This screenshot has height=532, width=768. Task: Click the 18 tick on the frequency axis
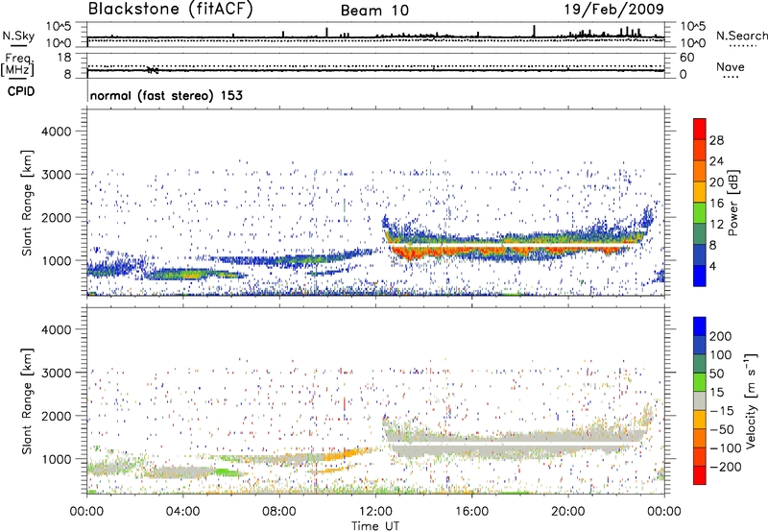[x=64, y=58]
